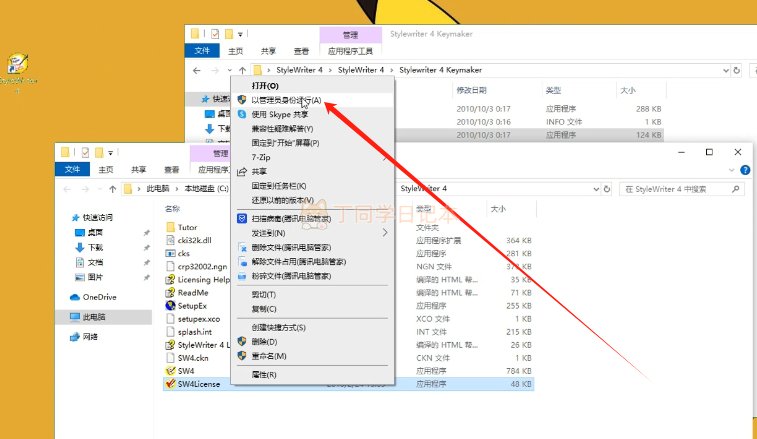The image size is (757, 439).
Task: Click the 在 StyleWriter 4 中搜索 search field
Action: (681, 189)
